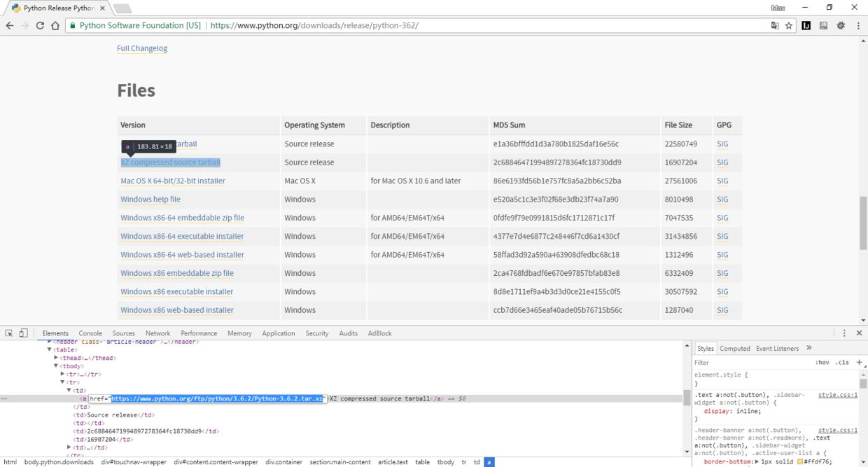
Task: Open the Audits tab
Action: click(348, 333)
